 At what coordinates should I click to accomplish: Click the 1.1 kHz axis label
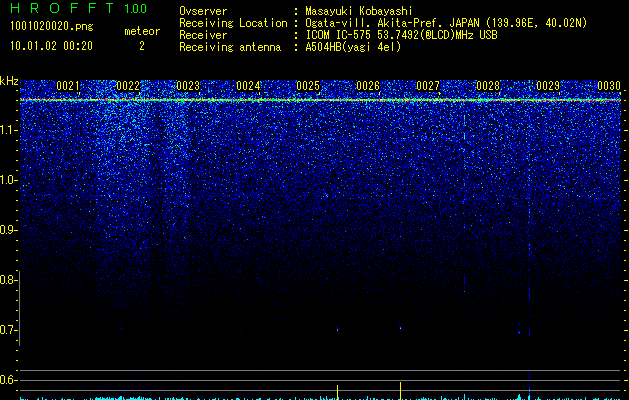point(9,130)
